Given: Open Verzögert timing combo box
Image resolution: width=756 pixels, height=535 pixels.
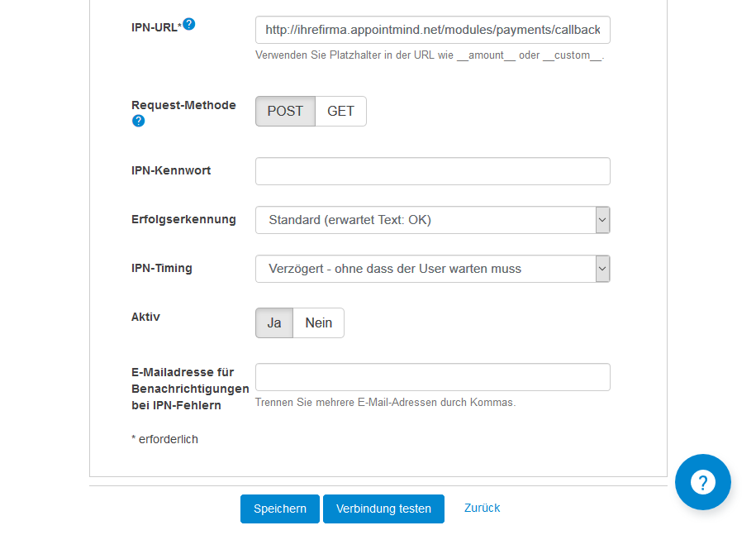Looking at the screenshot, I should [x=432, y=269].
